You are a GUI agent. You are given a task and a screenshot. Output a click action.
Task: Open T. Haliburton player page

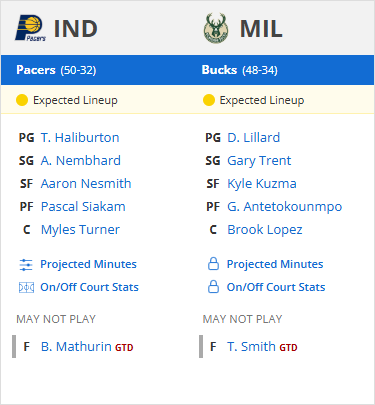click(80, 138)
